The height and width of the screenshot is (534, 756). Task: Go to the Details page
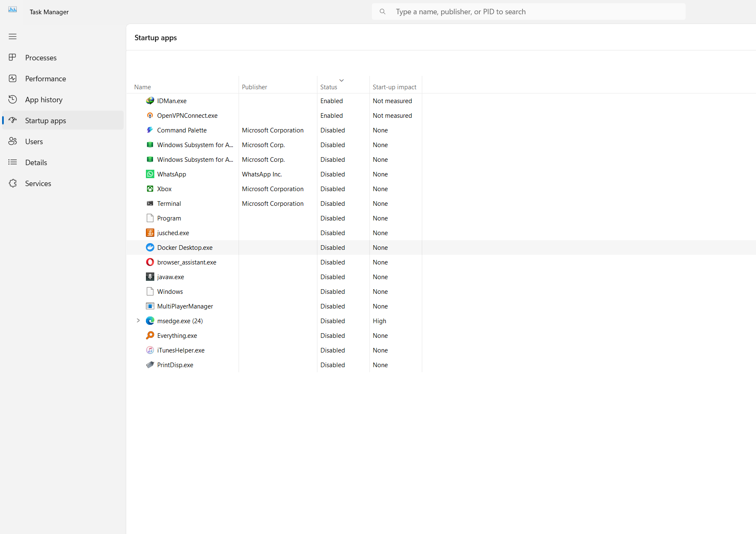click(36, 162)
